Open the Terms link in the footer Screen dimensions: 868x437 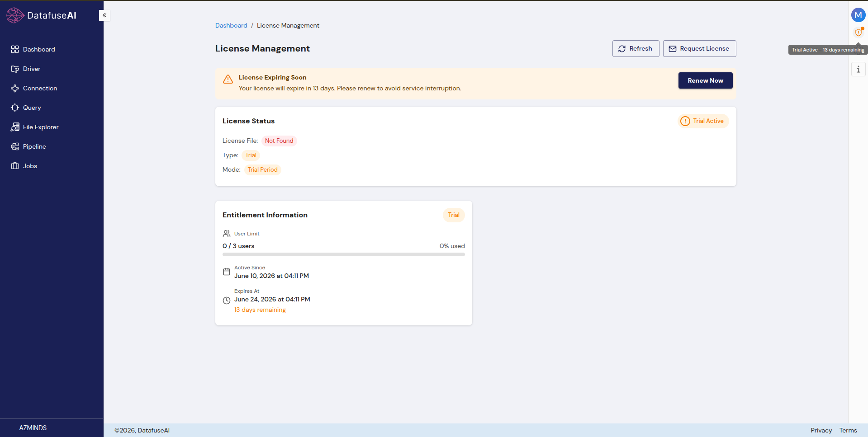[x=848, y=430]
